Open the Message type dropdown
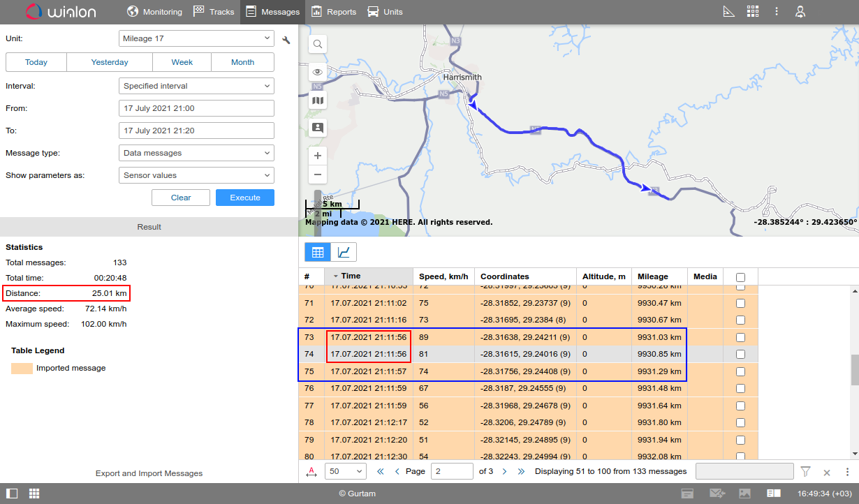Image resolution: width=859 pixels, height=504 pixels. pos(196,153)
